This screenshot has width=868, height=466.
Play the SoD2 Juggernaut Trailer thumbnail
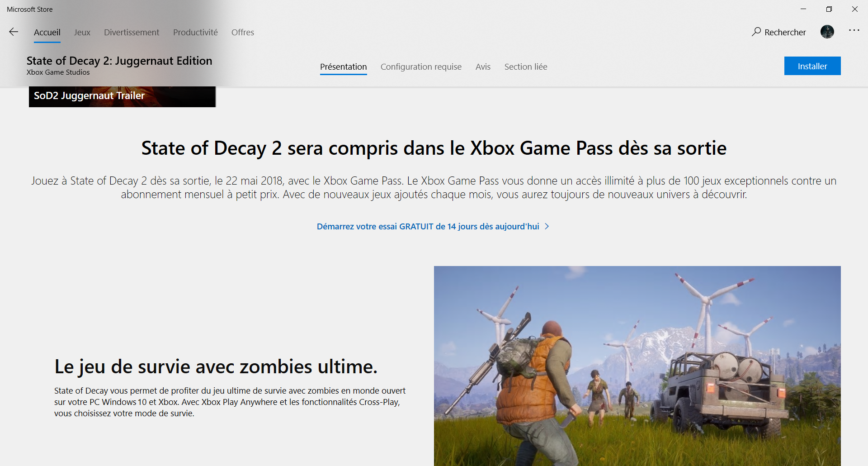(122, 96)
